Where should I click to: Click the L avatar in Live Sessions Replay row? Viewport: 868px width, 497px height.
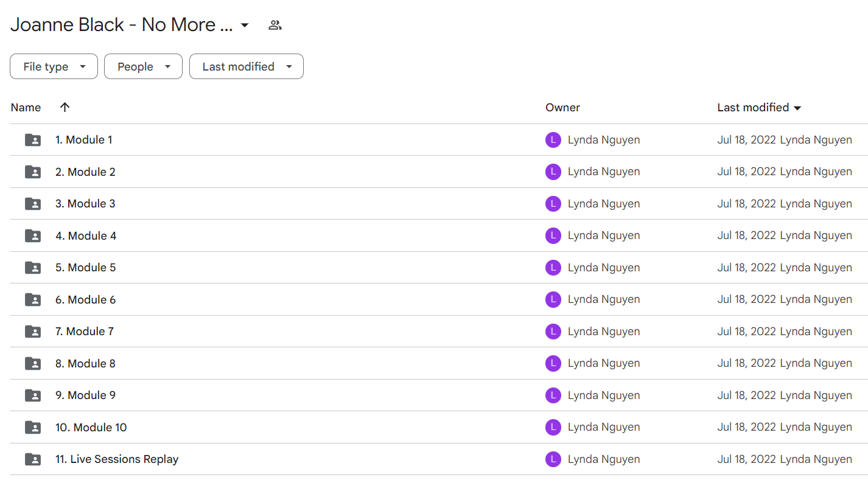tap(553, 459)
